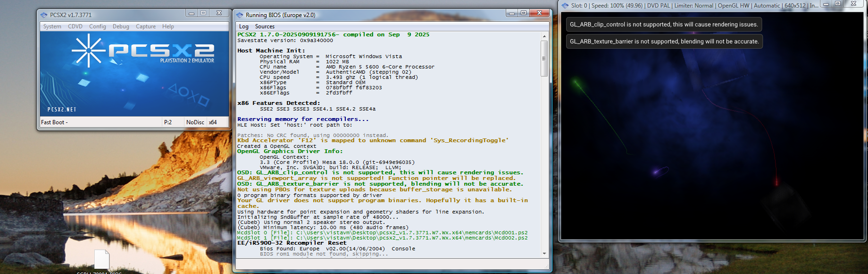Click console log scrollbar down arrow
The image size is (868, 274).
pos(544,254)
